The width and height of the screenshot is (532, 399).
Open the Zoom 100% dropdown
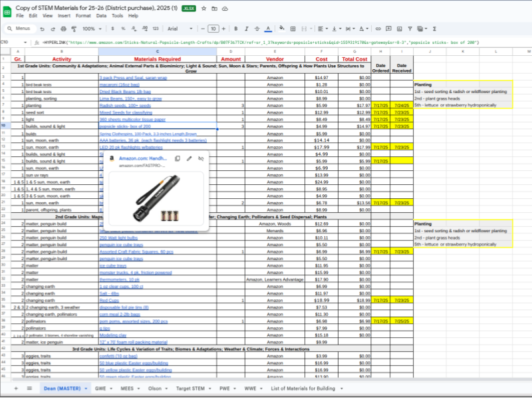92,29
